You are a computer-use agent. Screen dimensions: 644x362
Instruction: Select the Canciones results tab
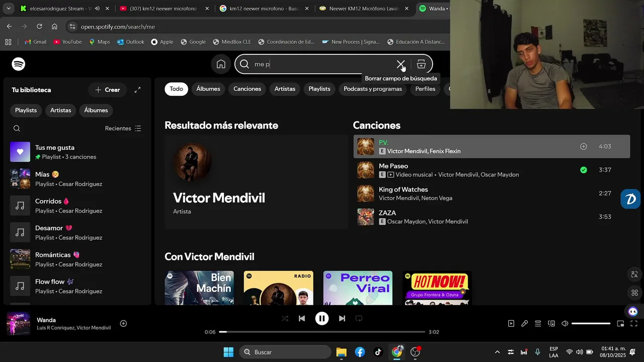[247, 89]
